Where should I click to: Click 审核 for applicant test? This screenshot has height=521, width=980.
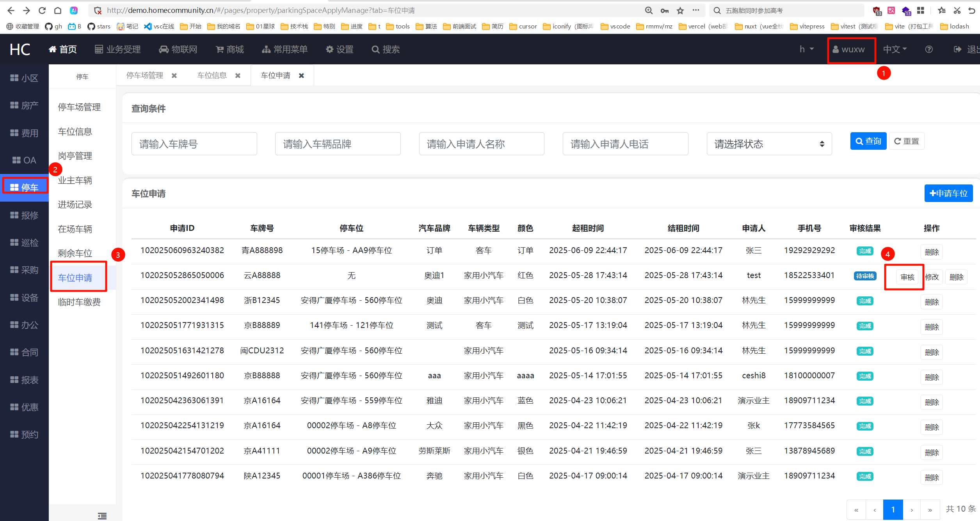coord(907,277)
